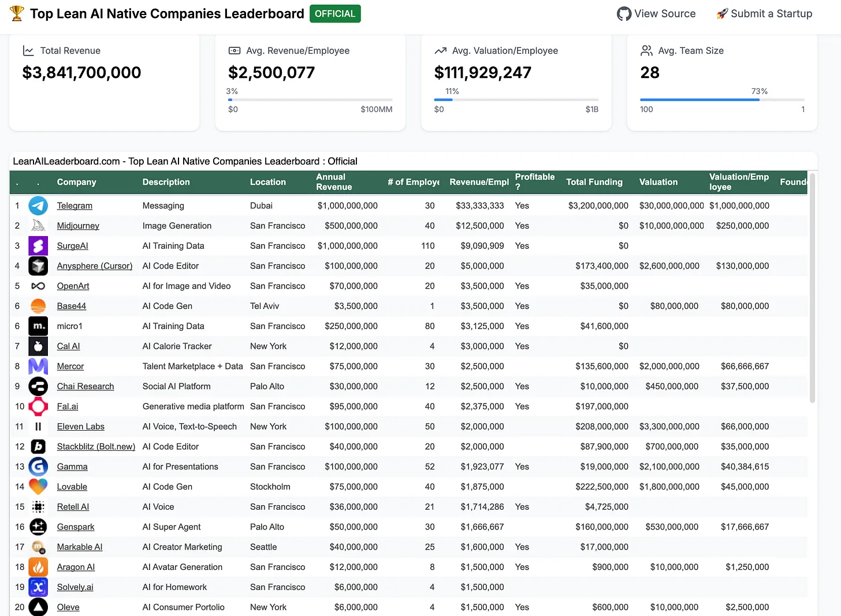This screenshot has height=616, width=841.
Task: Click the Telegram logo in row 1
Action: [x=38, y=206]
